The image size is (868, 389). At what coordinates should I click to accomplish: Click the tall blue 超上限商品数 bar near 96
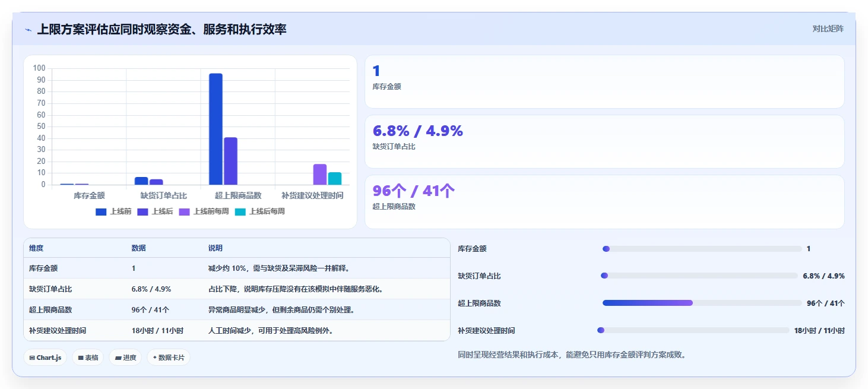[x=216, y=129]
